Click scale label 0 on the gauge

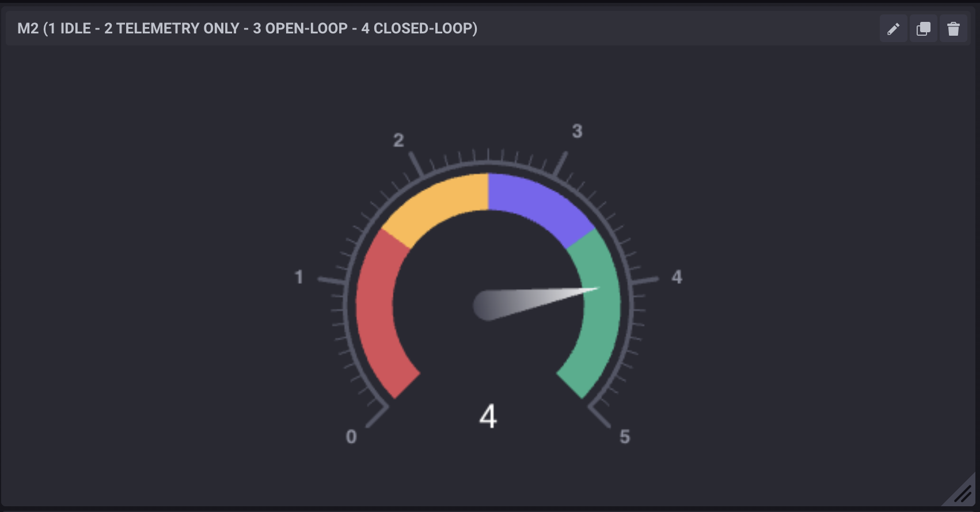click(351, 437)
